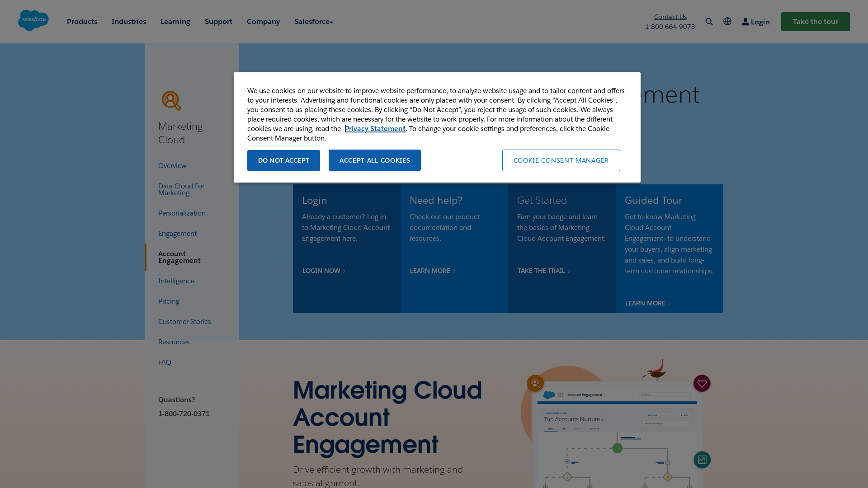Expand the Products dropdown
Screen dimensions: 868x488
[x=82, y=21]
